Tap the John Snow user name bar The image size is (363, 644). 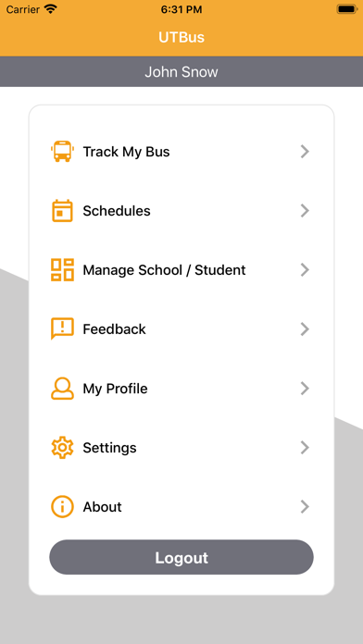click(x=181, y=71)
